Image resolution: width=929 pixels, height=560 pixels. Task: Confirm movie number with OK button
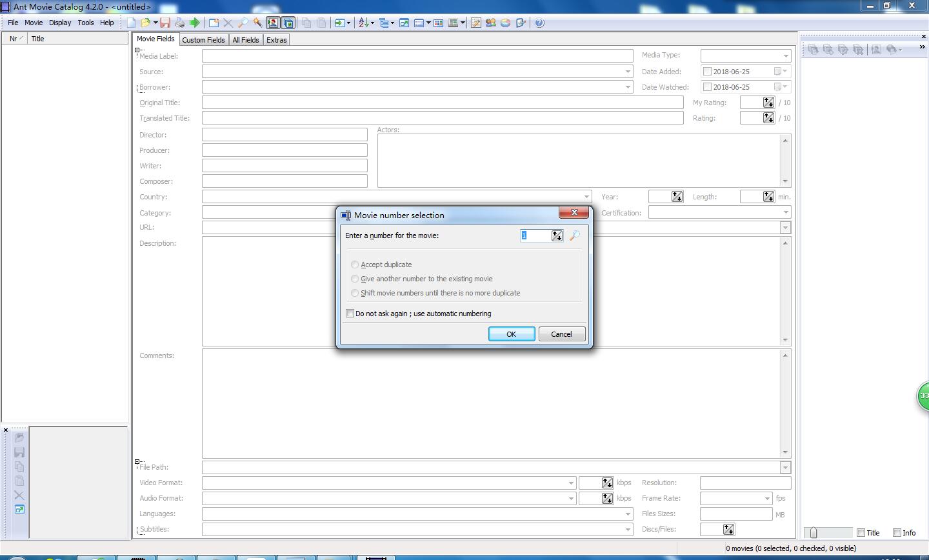pyautogui.click(x=512, y=334)
